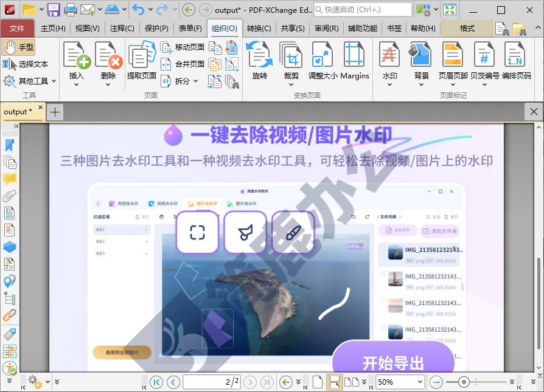Open the Layers panel in the sidebar
Screen dimensions: 544x392
pyautogui.click(x=9, y=247)
